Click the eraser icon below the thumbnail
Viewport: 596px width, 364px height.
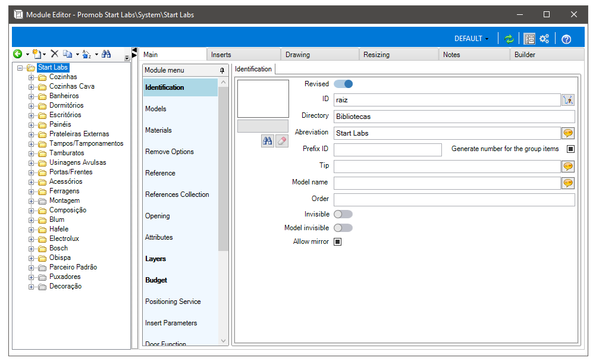tap(282, 140)
